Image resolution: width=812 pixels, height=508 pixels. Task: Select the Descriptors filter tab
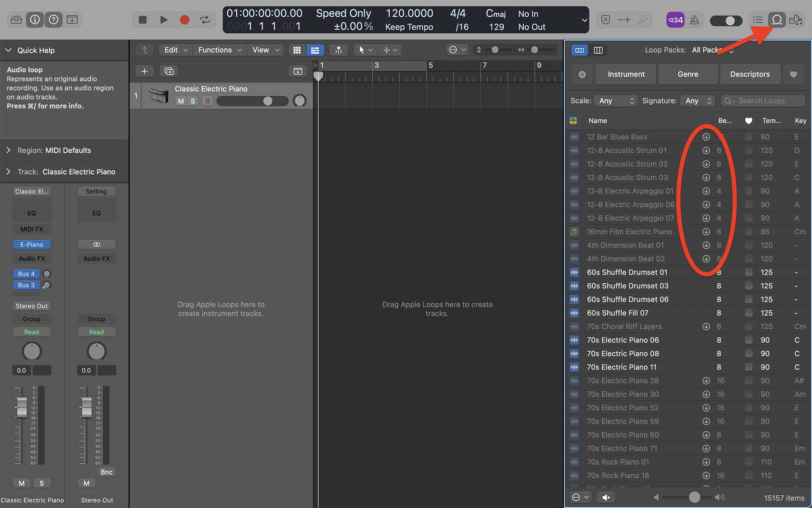(x=750, y=75)
